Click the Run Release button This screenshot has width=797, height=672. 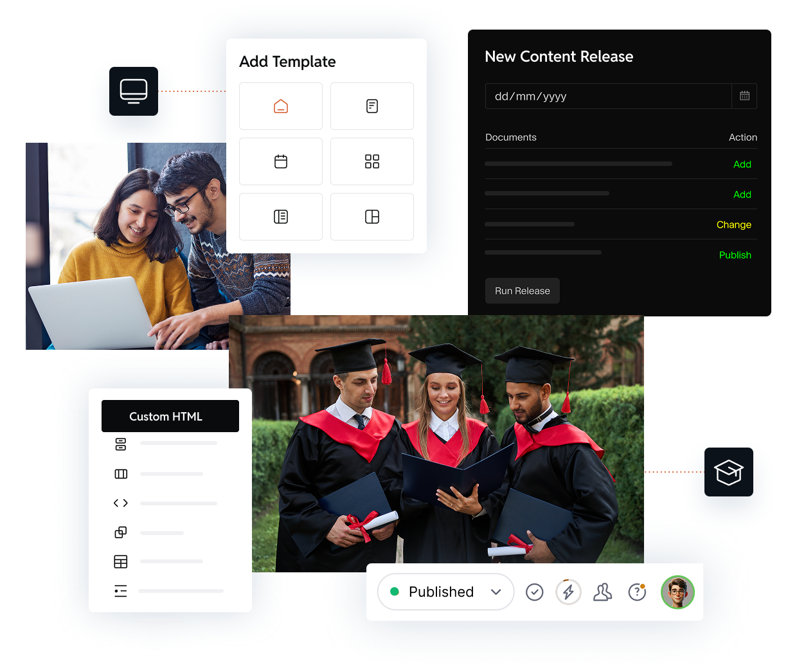[523, 291]
